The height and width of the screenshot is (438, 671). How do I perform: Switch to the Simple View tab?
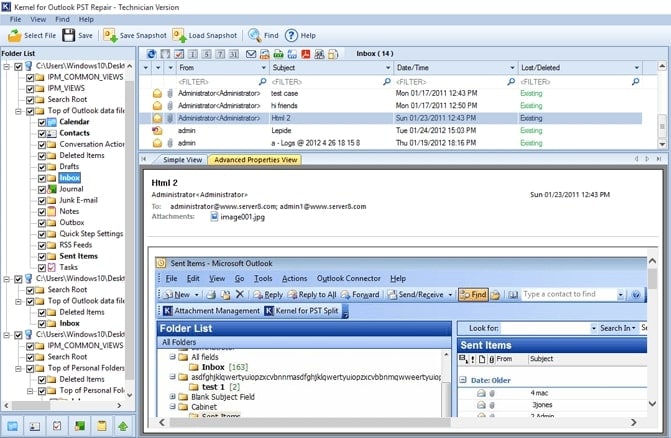coord(182,160)
